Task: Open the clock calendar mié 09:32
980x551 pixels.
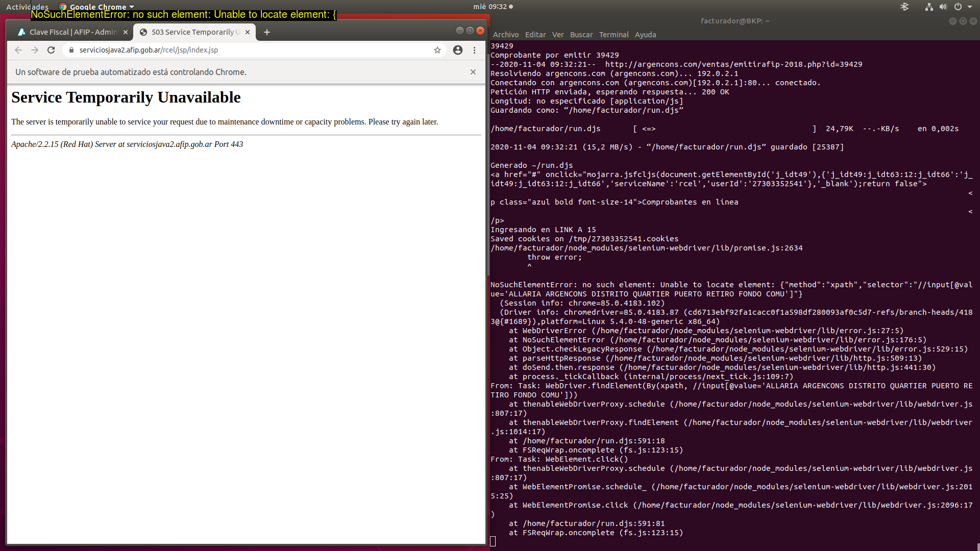Action: [x=493, y=7]
